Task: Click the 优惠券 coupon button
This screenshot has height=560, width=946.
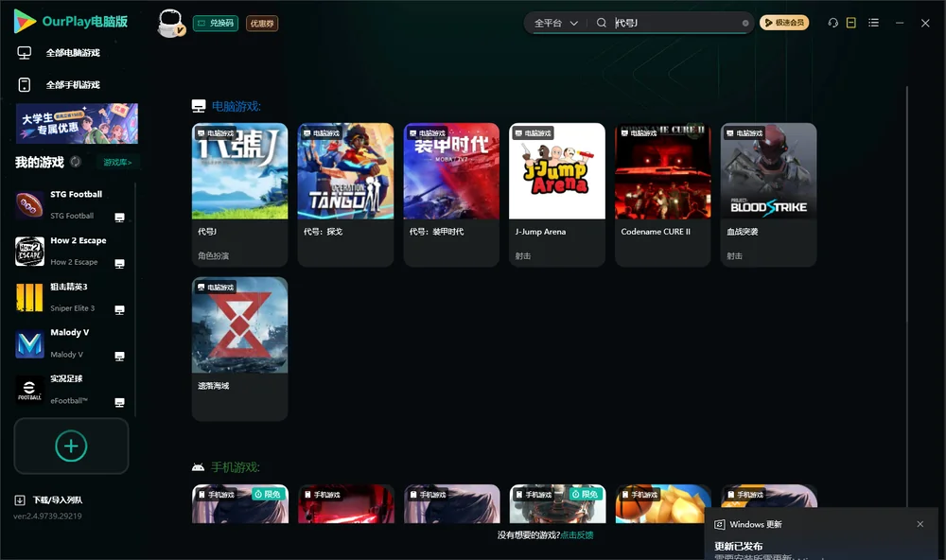Action: point(262,24)
